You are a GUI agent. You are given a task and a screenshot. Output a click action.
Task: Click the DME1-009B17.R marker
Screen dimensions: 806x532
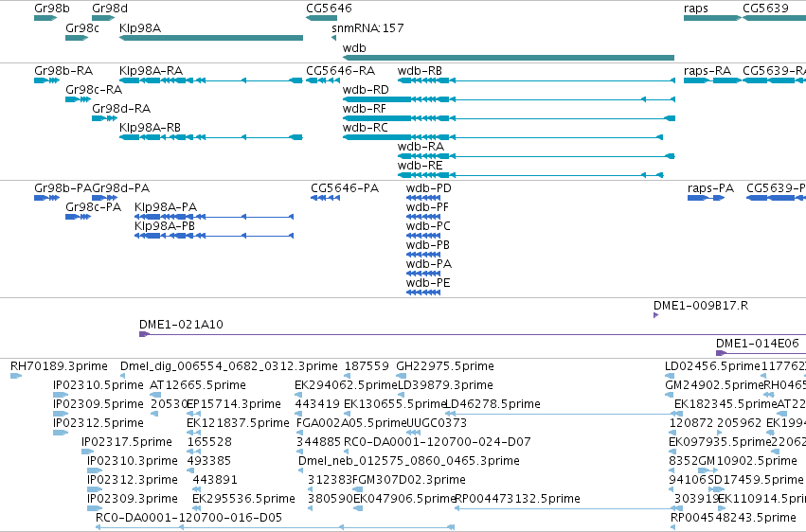tap(656, 315)
